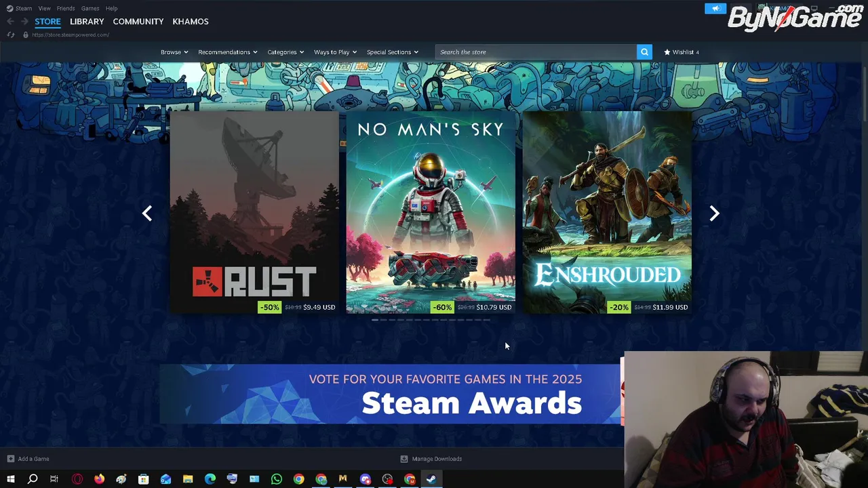Click No Man's Sky -60% discount badge
This screenshot has height=488, width=868.
(442, 307)
